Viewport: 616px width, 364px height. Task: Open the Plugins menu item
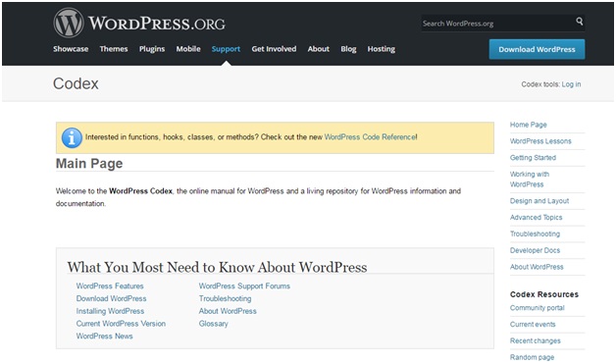pyautogui.click(x=152, y=49)
